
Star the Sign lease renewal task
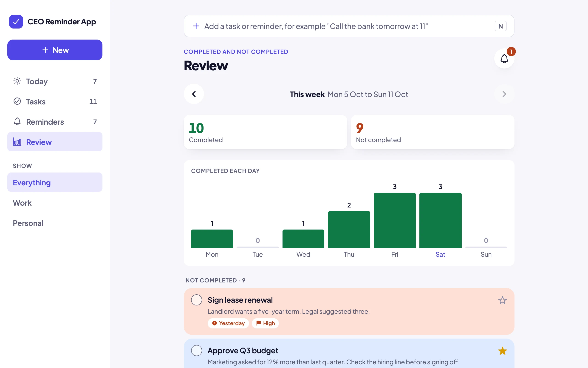click(502, 300)
